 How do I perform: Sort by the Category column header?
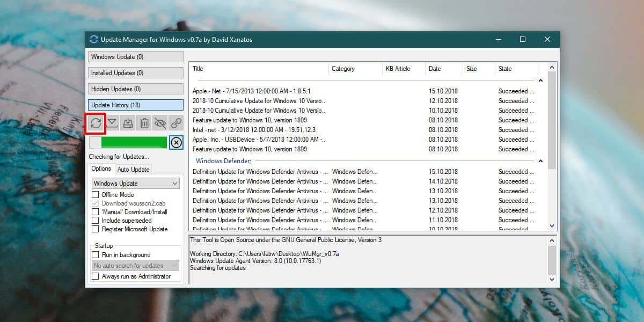tap(355, 69)
